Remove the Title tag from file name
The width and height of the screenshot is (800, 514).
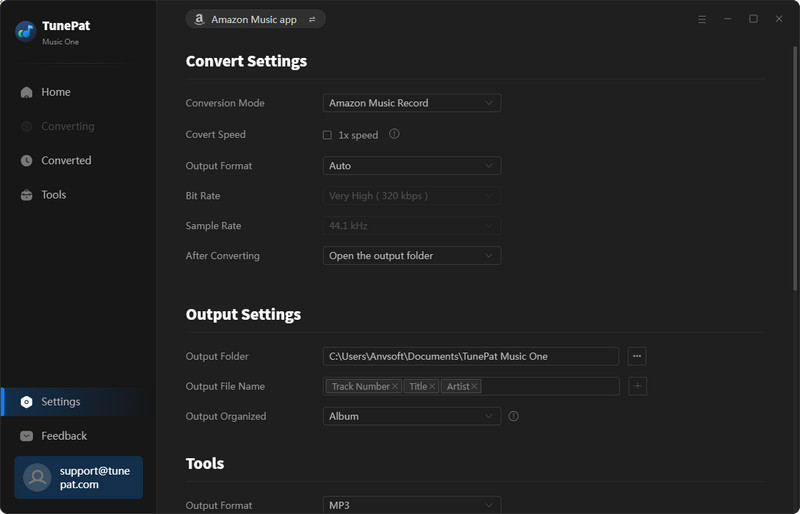click(x=432, y=386)
